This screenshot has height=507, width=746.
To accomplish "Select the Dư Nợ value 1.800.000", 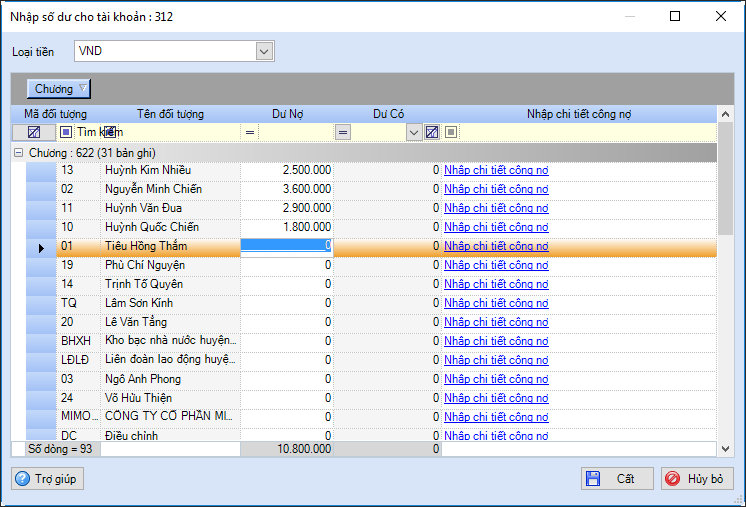I will 306,227.
